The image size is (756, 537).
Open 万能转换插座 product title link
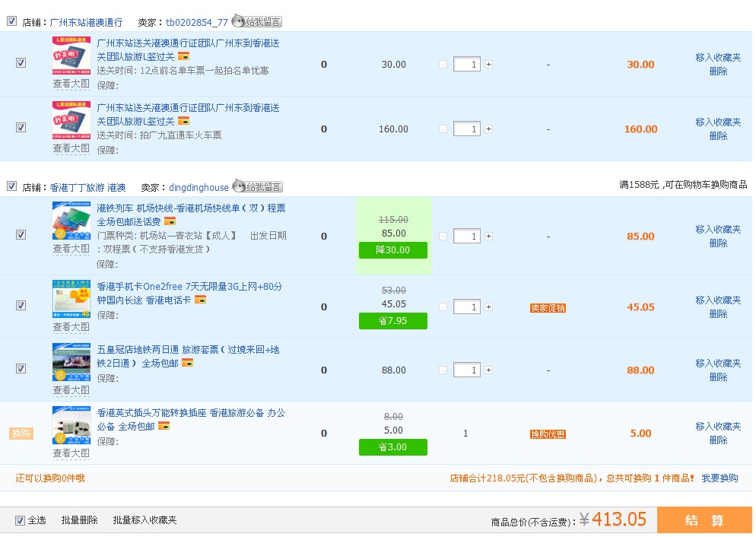pyautogui.click(x=191, y=419)
